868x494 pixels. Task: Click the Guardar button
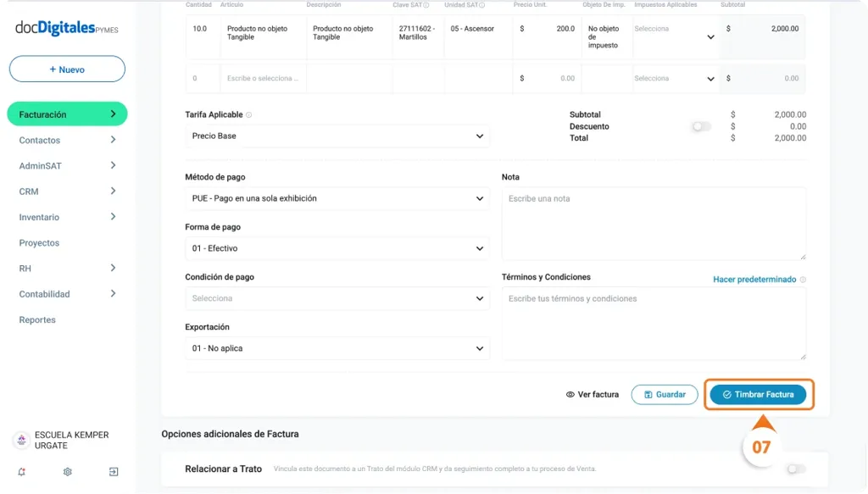[x=665, y=395]
